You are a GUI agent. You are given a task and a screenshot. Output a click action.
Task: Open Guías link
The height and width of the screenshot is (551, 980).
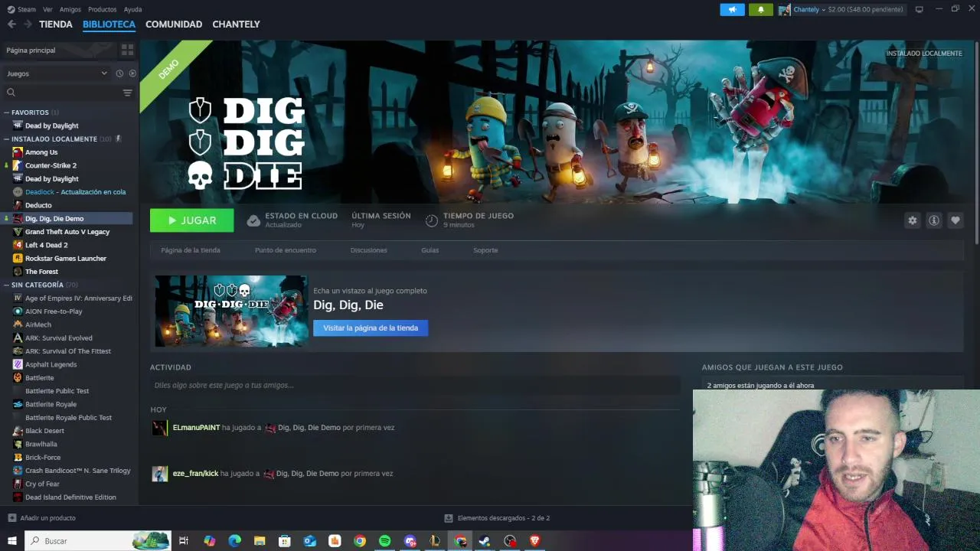point(430,250)
